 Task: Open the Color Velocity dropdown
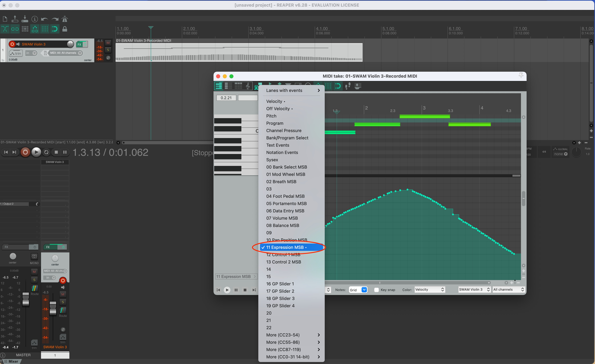430,290
